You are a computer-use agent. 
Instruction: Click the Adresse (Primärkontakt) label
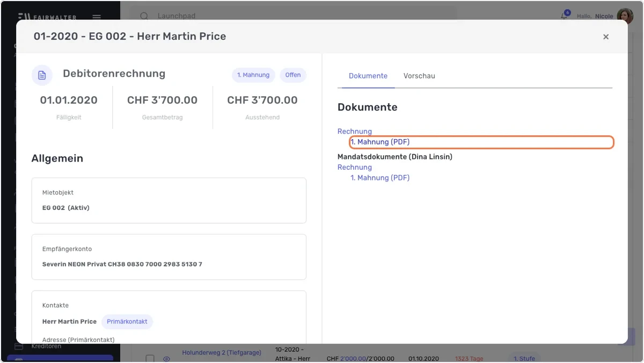(78, 339)
